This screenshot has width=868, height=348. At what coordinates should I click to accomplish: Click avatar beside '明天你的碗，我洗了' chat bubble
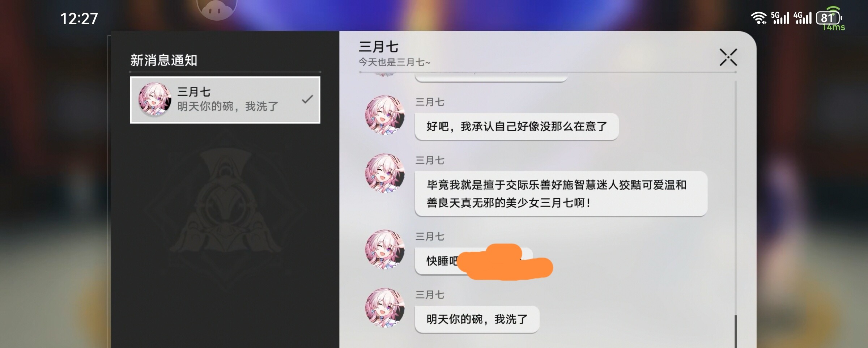384,307
